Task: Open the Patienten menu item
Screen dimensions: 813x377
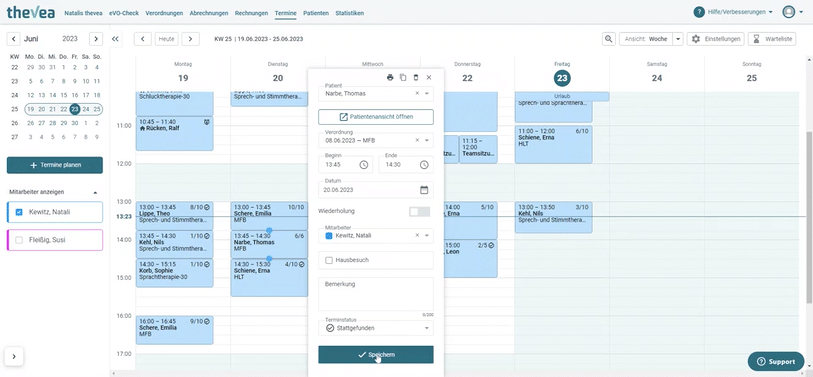Action: pos(316,13)
